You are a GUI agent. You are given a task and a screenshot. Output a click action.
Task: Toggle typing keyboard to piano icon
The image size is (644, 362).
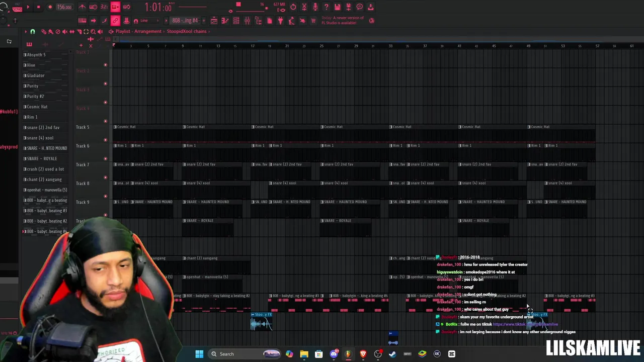point(82,21)
